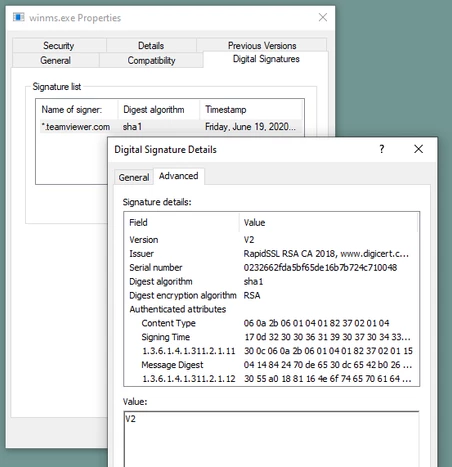Click serial number value 0232662fda5bf65de16b7b724c710048
452x467 pixels.
point(320,268)
